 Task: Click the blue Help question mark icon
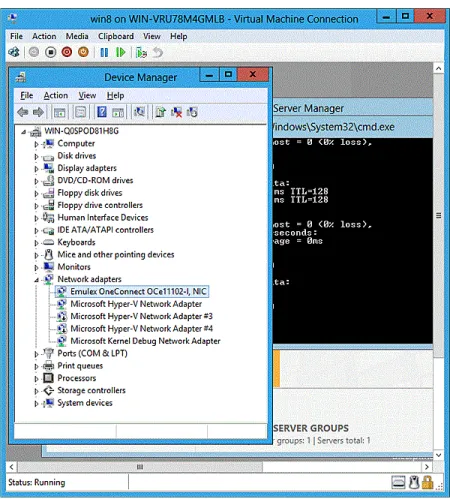click(x=102, y=112)
